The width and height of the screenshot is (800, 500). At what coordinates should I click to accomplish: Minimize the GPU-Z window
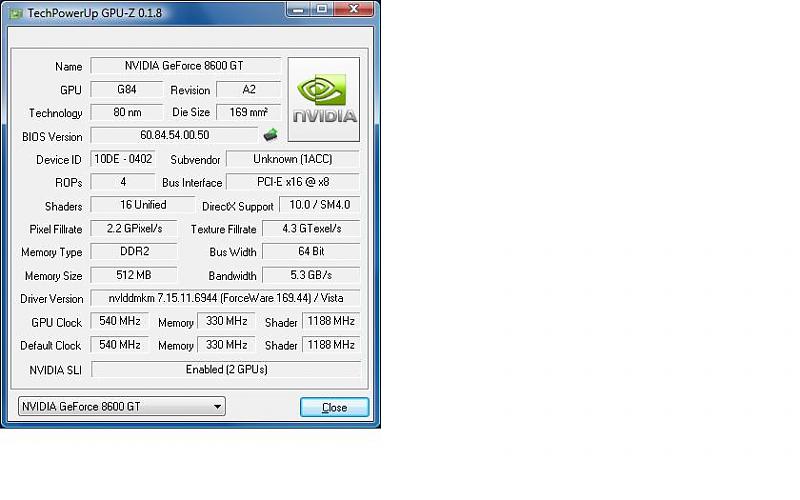click(x=299, y=9)
